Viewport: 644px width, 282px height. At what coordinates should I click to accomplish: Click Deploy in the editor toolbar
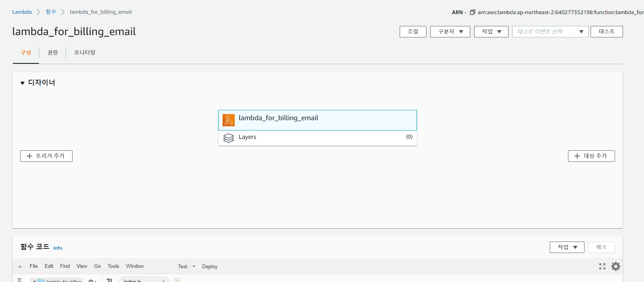[210, 266]
